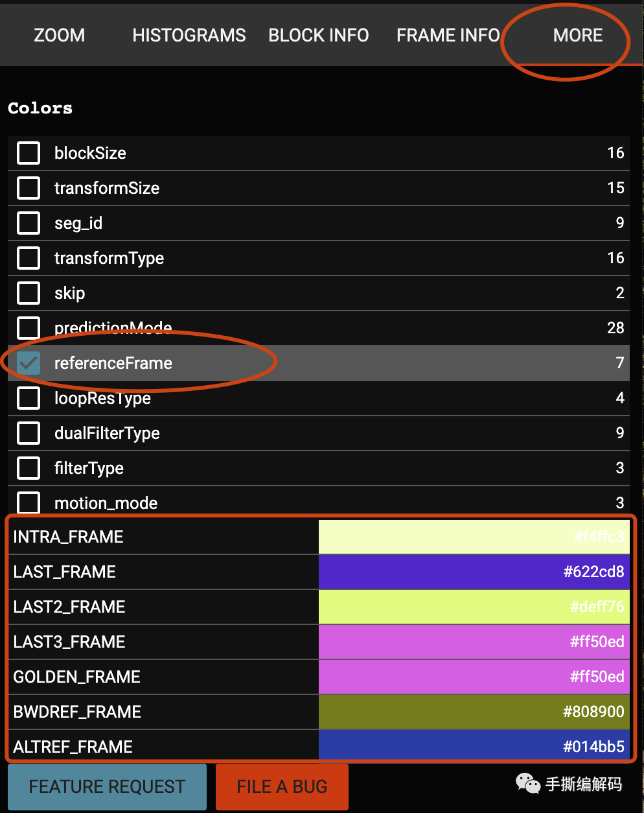Enable the blockSize checkbox

pos(29,154)
